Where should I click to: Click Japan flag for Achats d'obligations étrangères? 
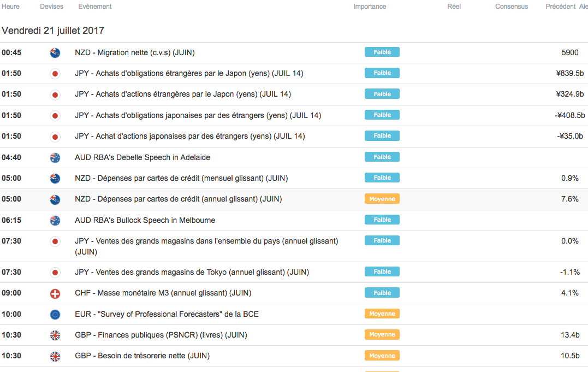pyautogui.click(x=55, y=74)
